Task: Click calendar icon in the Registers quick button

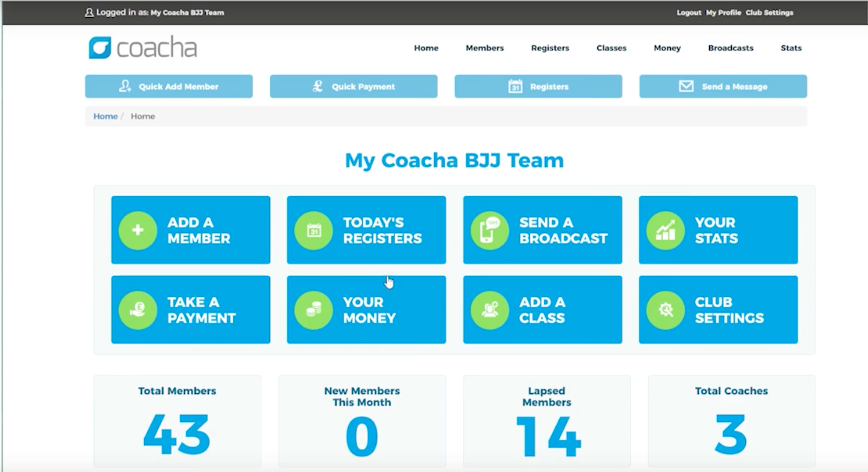Action: 515,86
